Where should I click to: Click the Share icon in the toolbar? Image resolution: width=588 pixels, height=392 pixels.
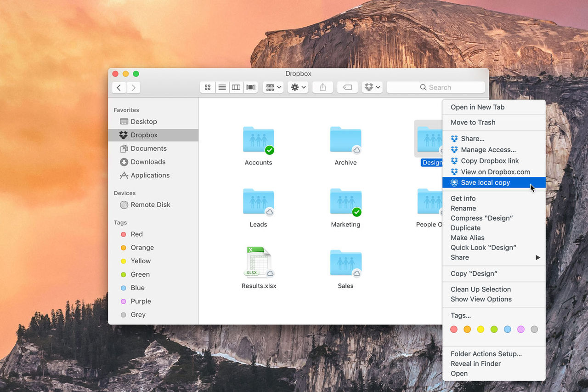(x=322, y=87)
